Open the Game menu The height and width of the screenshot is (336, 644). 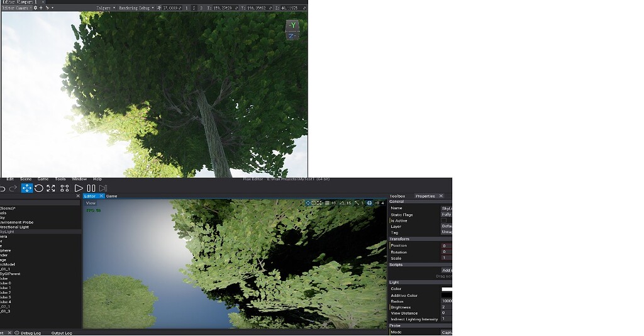tap(43, 179)
